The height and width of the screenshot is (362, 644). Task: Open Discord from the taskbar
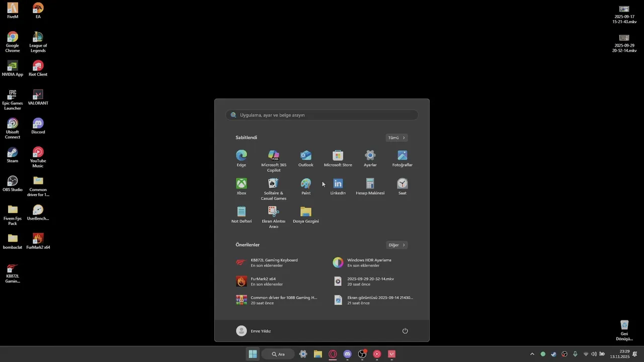point(347,354)
